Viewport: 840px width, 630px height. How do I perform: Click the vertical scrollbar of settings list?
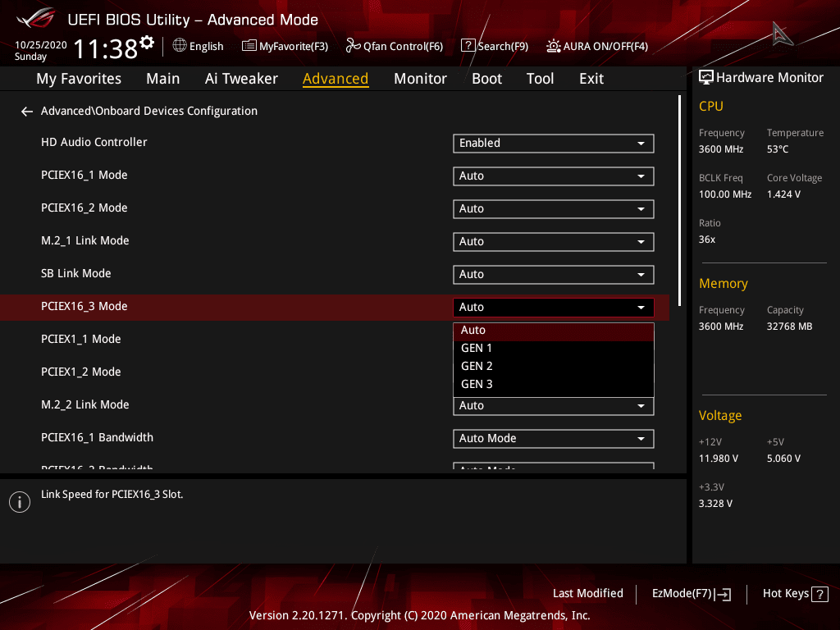pos(679,201)
